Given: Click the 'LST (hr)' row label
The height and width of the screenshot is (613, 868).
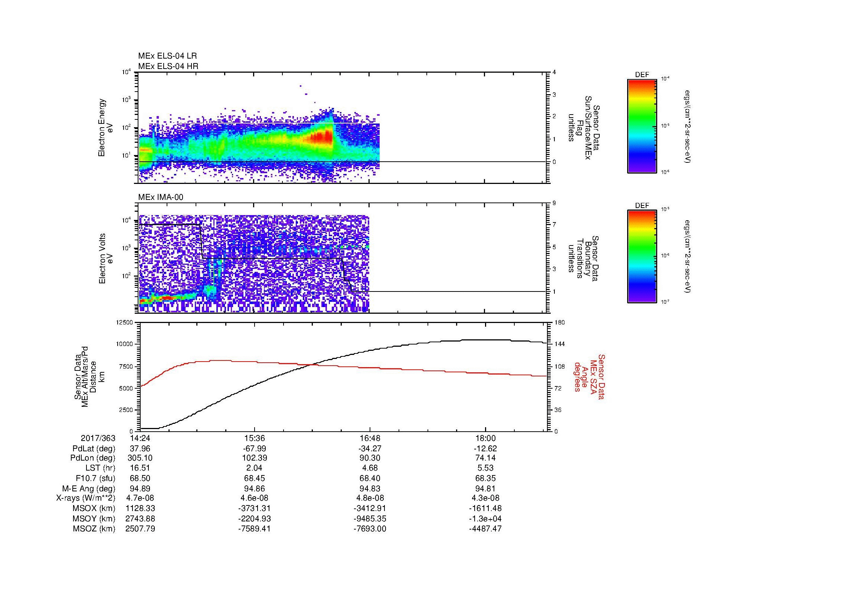Looking at the screenshot, I should [x=100, y=468].
